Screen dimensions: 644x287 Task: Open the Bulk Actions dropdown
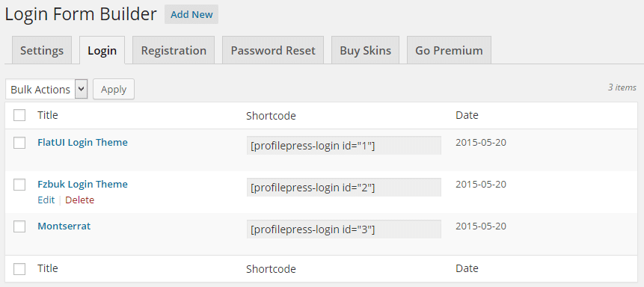[x=46, y=90]
